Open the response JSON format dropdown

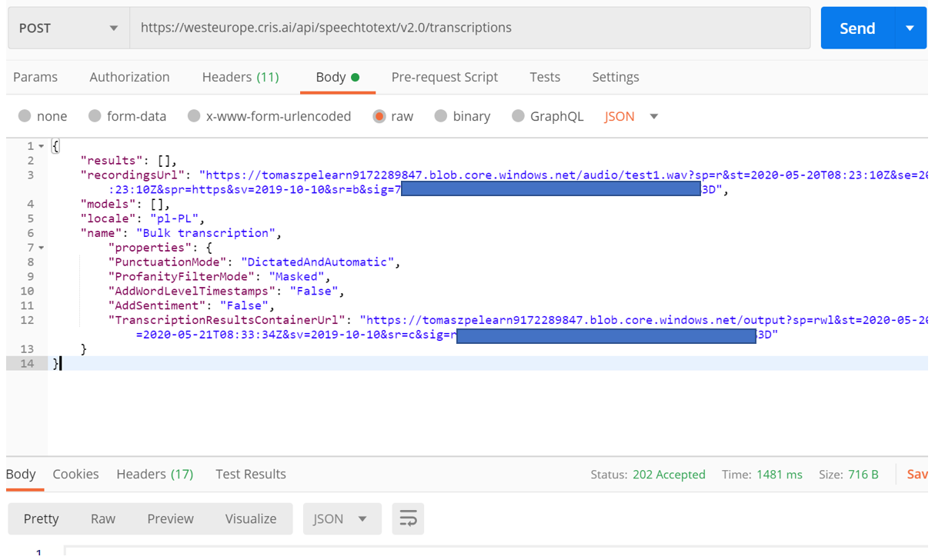[342, 518]
